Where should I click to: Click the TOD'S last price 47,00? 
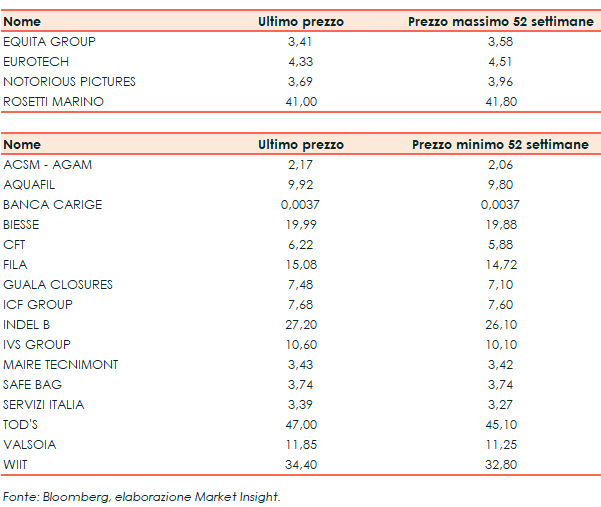coord(300,424)
